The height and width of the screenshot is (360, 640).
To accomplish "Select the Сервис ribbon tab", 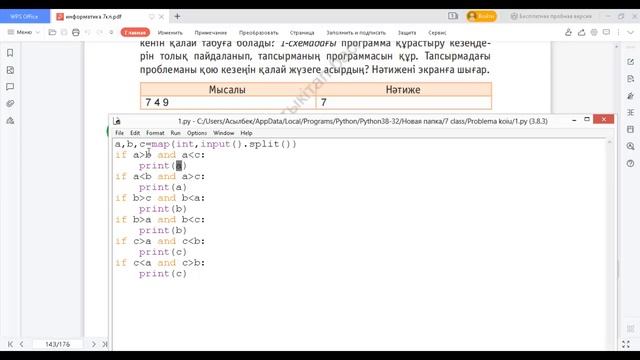I will click(x=437, y=33).
